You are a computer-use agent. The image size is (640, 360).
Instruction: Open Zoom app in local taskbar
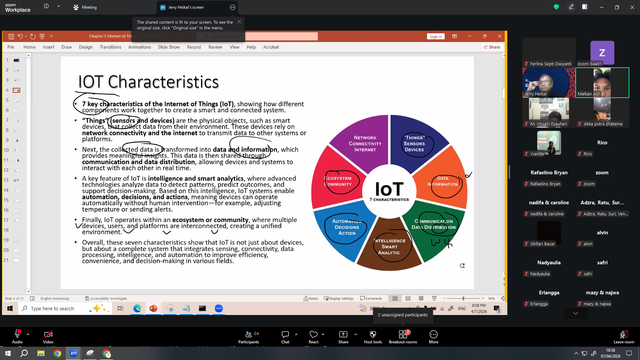pos(73,353)
